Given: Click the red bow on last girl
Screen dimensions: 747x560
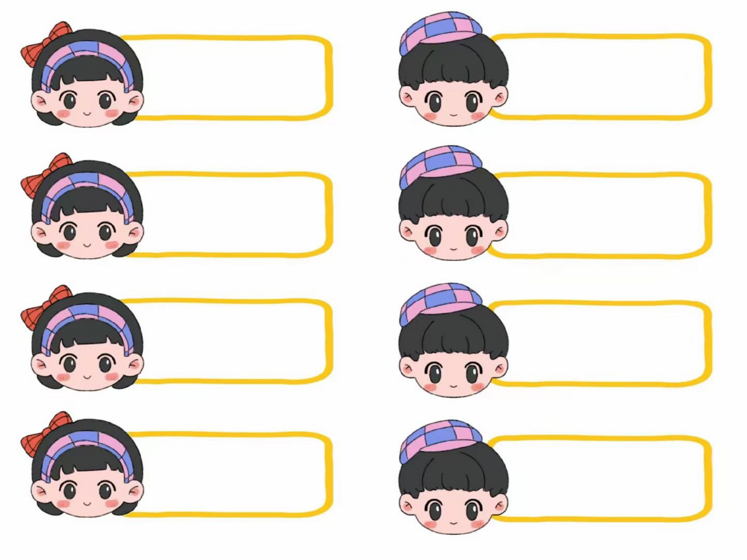Looking at the screenshot, I should (44, 434).
